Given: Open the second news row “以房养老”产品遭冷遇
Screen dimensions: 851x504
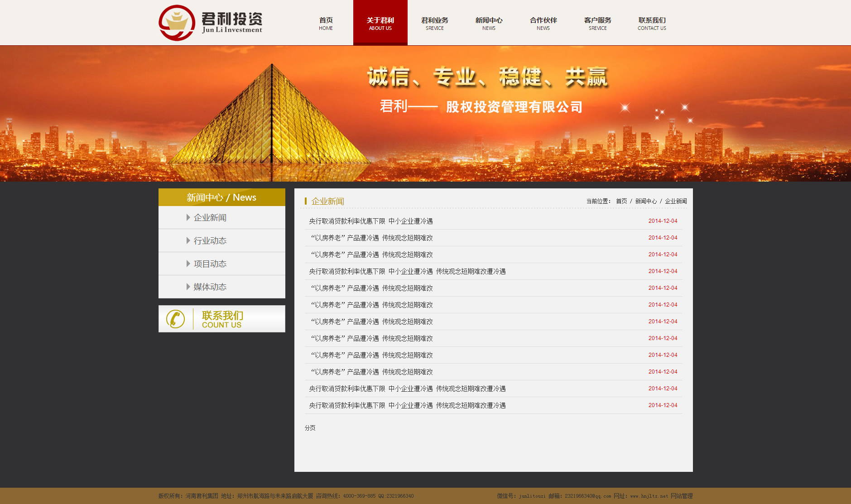Looking at the screenshot, I should pos(371,238).
